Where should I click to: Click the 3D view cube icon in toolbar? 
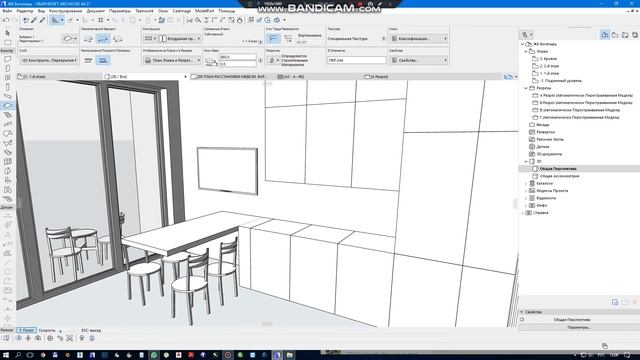click(277, 20)
